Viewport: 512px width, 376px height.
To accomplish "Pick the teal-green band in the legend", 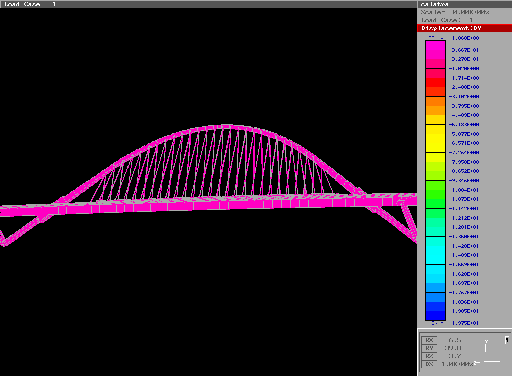I will point(435,222).
